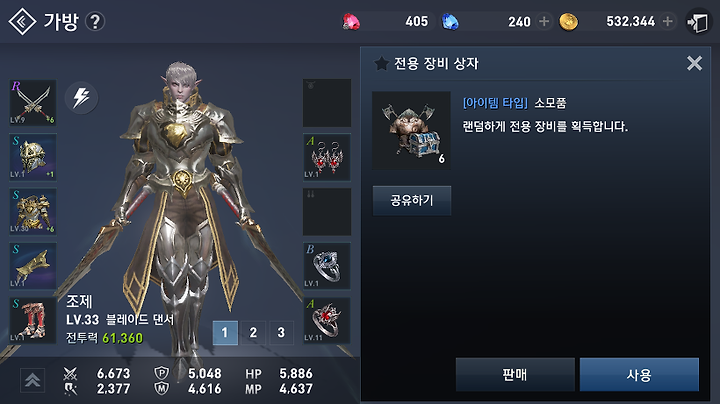Click the exit door icon at top right
The image size is (720, 404).
698,22
